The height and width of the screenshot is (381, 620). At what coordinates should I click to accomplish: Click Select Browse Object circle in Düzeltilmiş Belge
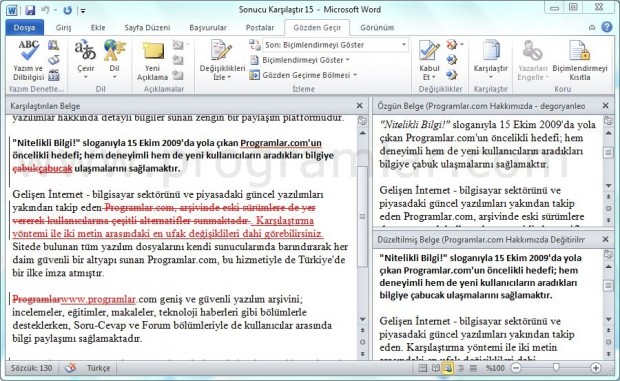[609, 342]
